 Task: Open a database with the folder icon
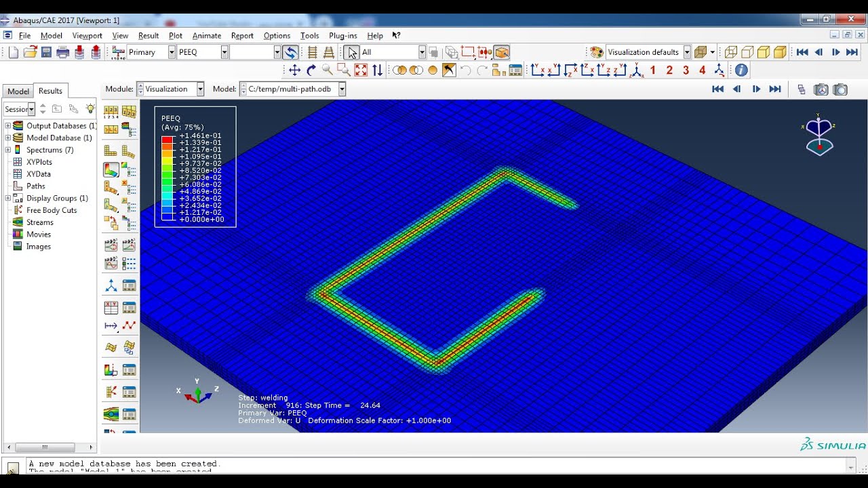pos(30,52)
